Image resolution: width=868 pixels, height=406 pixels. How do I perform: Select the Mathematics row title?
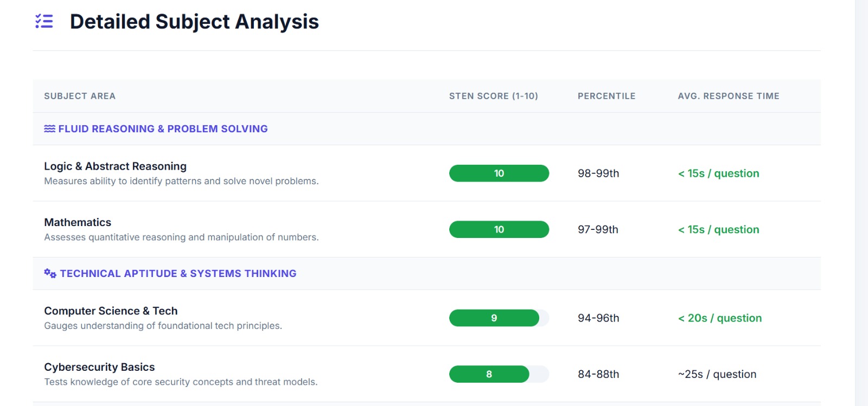click(78, 222)
